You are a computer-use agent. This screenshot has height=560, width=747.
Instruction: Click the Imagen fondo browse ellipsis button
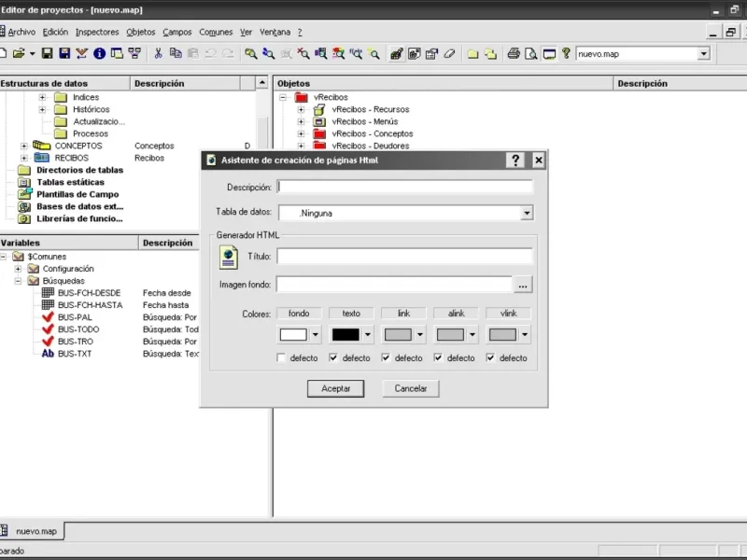click(x=523, y=285)
